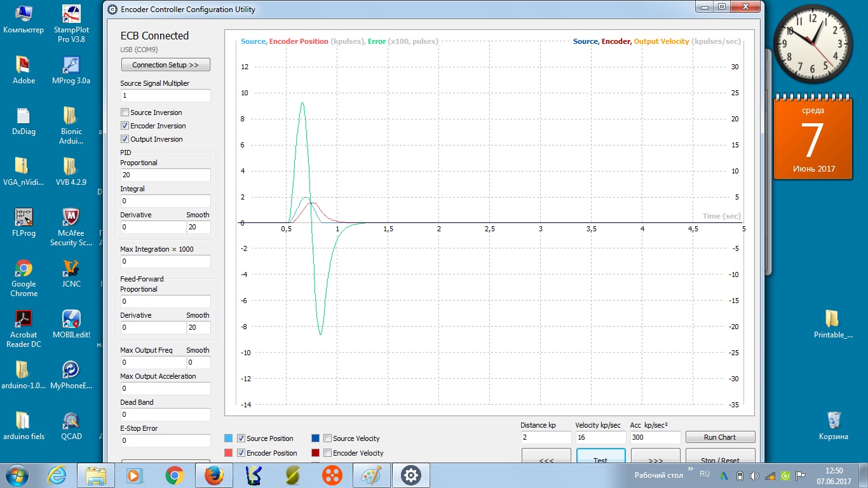Select the Компьютер desktop icon
The height and width of the screenshot is (488, 868).
click(24, 18)
